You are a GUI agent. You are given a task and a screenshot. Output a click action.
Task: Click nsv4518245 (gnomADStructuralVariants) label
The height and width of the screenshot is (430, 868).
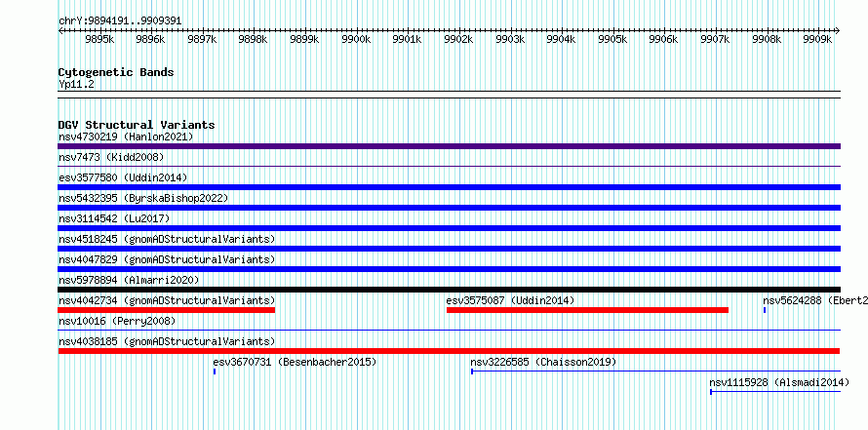tap(167, 239)
